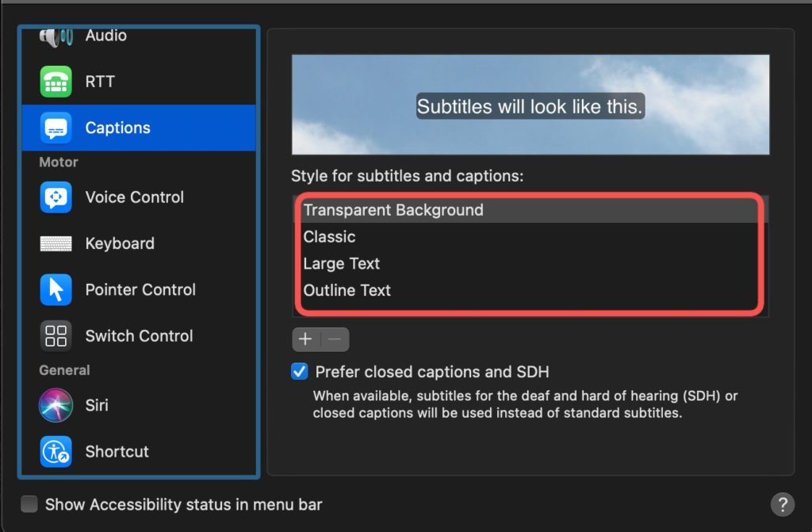The width and height of the screenshot is (812, 532).
Task: Click the Keyboard icon in sidebar
Action: (x=56, y=243)
